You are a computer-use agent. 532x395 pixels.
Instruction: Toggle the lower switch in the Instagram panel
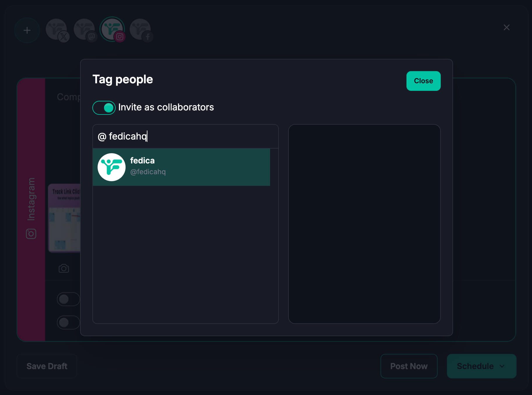tap(68, 322)
